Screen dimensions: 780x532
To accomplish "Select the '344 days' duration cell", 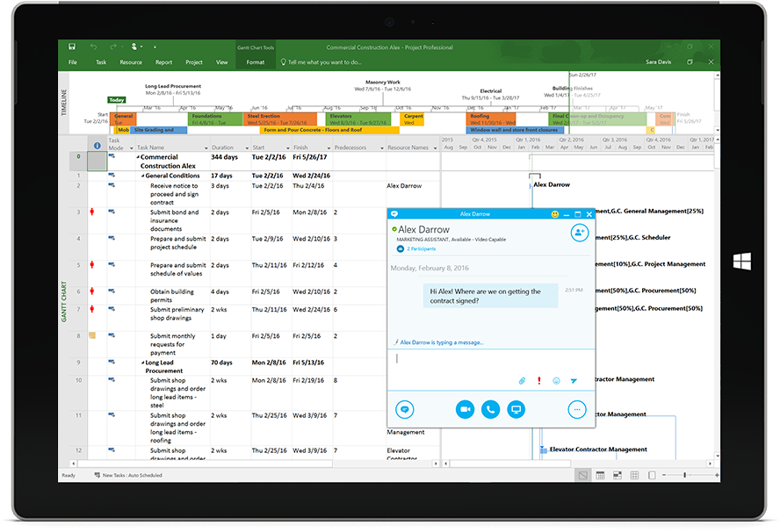I will pos(230,162).
